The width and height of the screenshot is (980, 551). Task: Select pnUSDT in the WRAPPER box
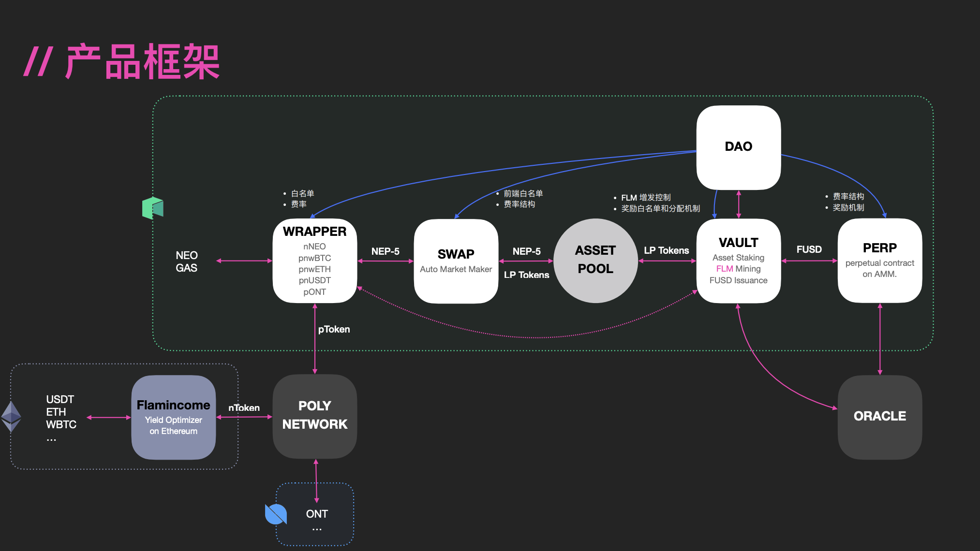tap(314, 280)
